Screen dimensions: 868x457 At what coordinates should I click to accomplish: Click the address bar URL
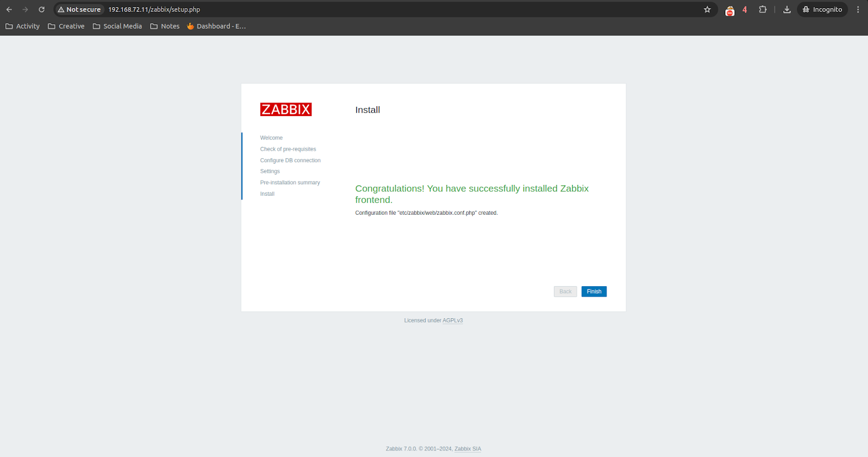point(154,10)
